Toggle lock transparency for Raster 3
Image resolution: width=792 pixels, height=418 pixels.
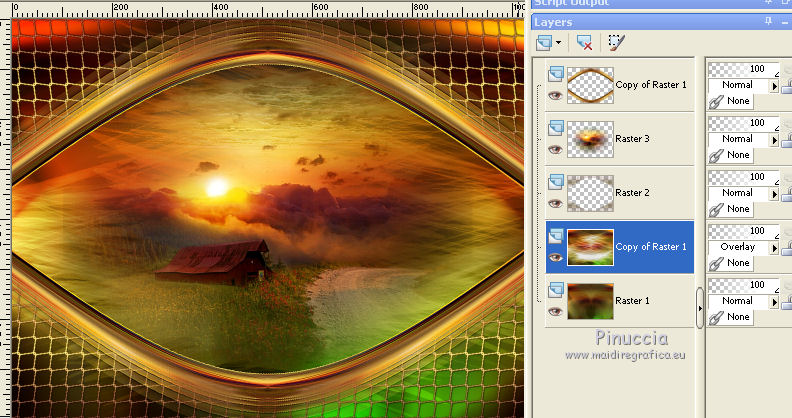pyautogui.click(x=787, y=142)
